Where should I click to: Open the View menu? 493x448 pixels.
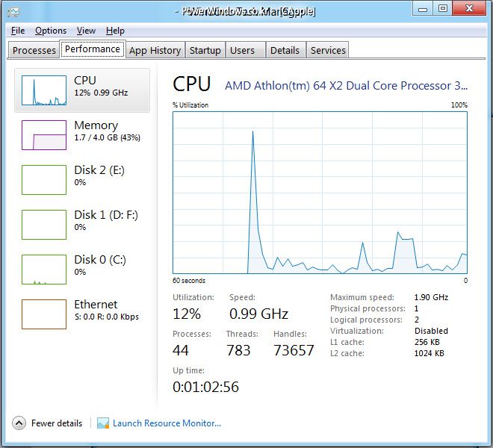[86, 31]
